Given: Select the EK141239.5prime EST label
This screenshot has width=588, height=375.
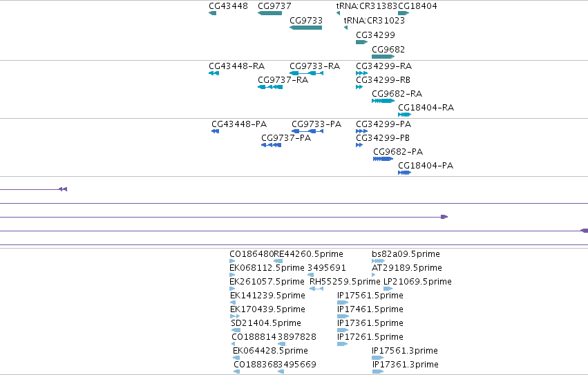Looking at the screenshot, I should click(268, 296).
